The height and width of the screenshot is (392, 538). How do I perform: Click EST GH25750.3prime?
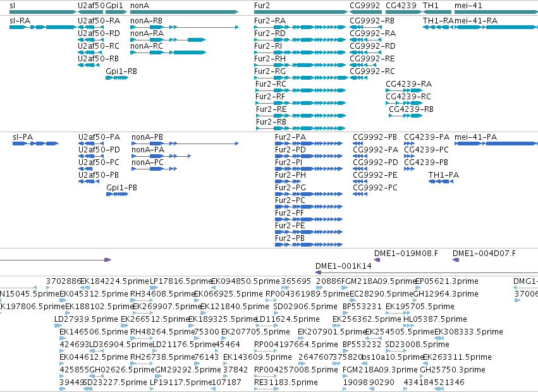(x=453, y=370)
